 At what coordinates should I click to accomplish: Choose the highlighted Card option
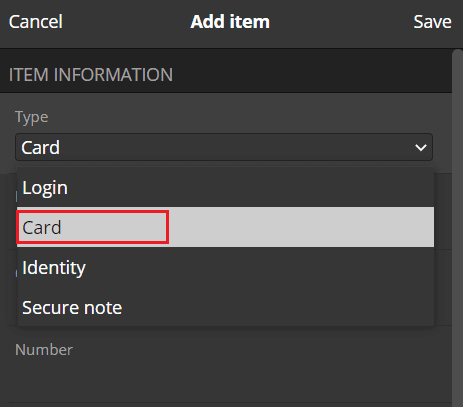(225, 227)
